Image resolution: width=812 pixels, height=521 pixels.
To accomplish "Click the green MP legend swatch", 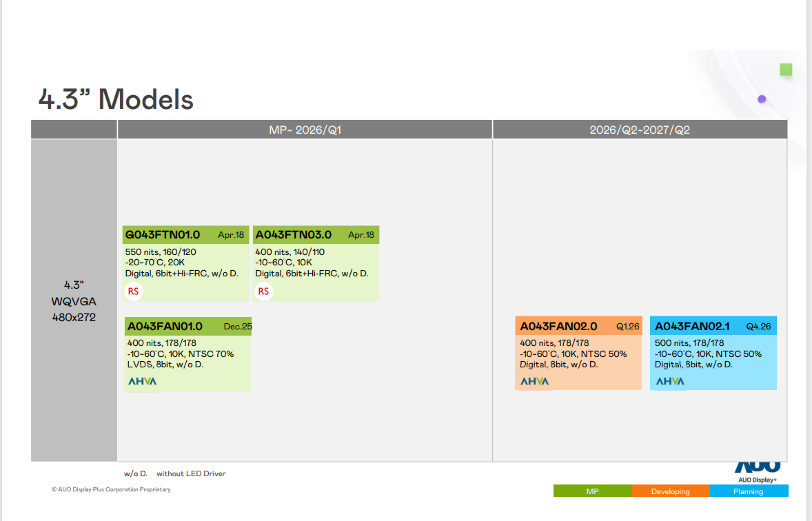I will (x=592, y=491).
